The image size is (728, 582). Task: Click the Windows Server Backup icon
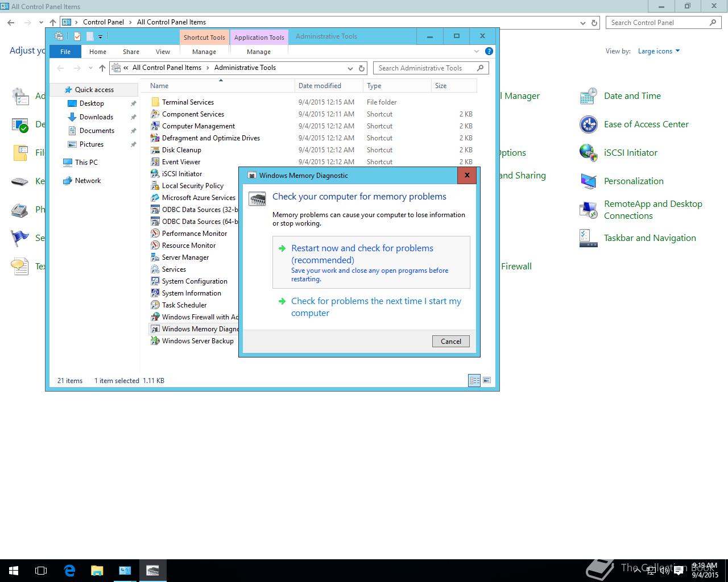pyautogui.click(x=155, y=341)
